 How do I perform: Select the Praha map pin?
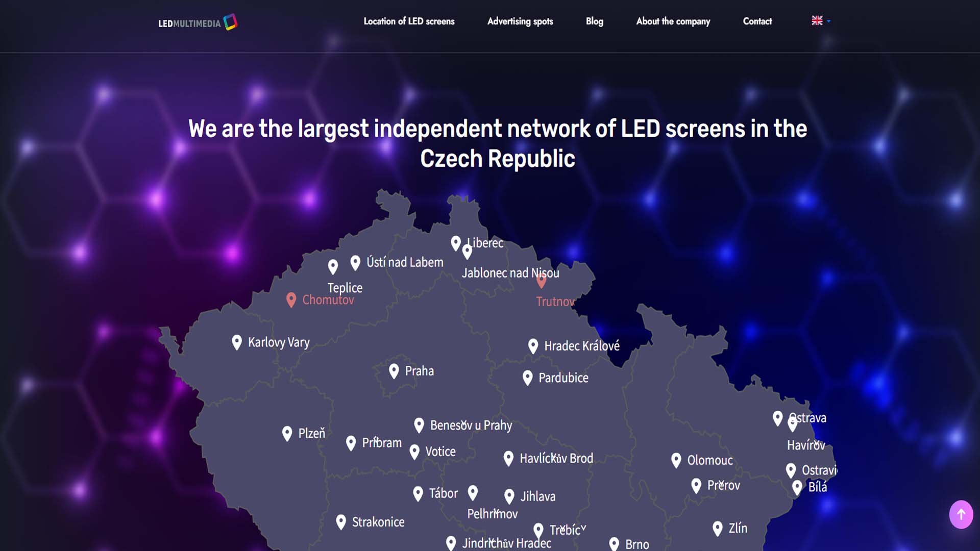click(x=394, y=371)
